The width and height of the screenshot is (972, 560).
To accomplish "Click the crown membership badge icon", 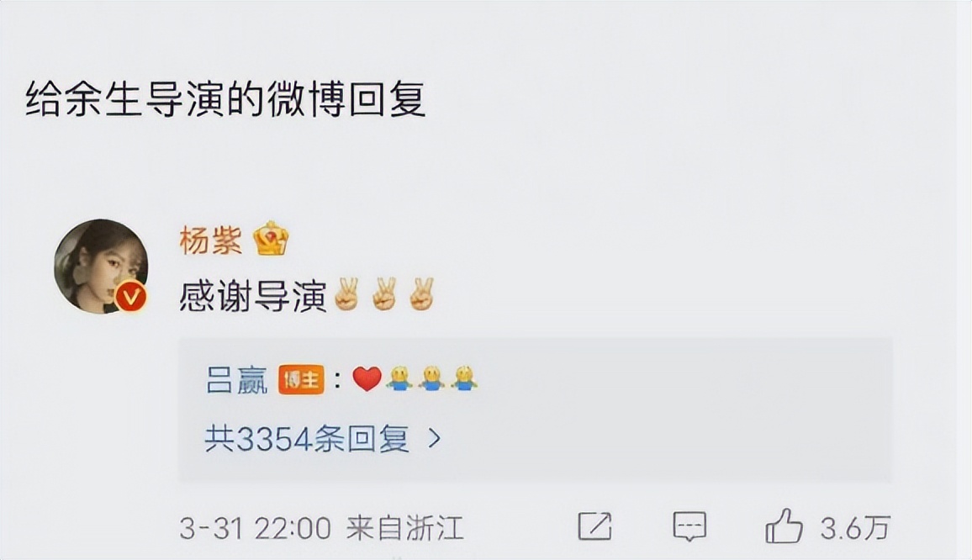I will 272,239.
